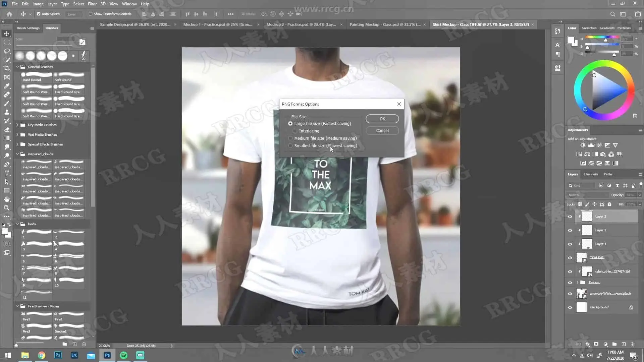
Task: Hide the Background layer visibility
Action: (570, 307)
